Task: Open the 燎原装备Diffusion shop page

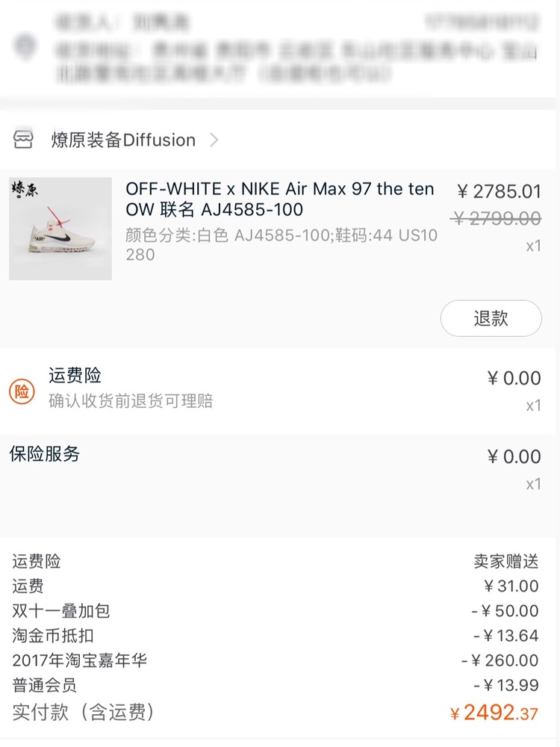Action: pyautogui.click(x=123, y=140)
